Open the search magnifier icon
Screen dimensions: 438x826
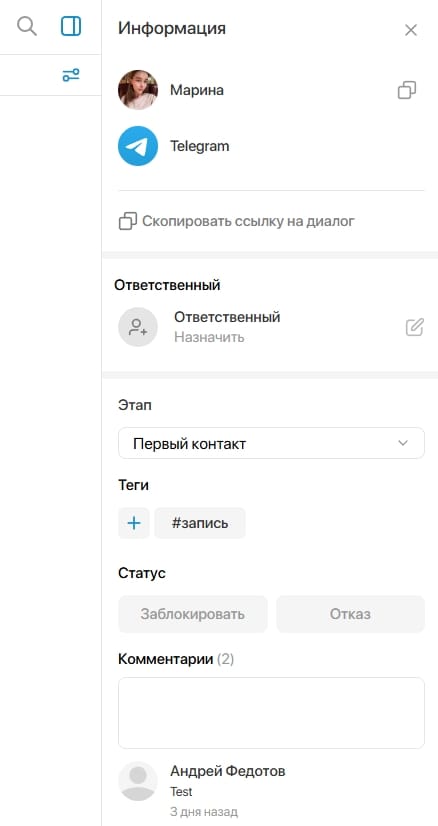pos(26,26)
